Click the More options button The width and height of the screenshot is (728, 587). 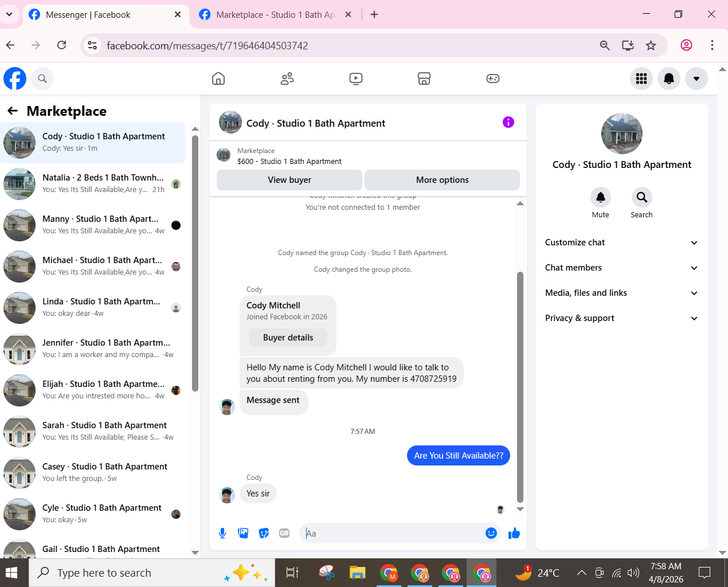(442, 180)
